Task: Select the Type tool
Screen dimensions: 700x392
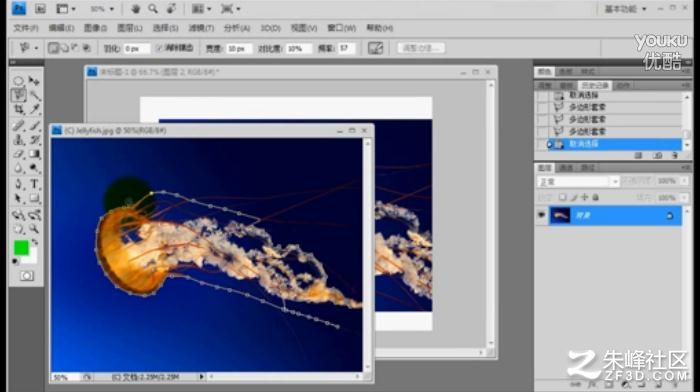Action: coord(34,183)
